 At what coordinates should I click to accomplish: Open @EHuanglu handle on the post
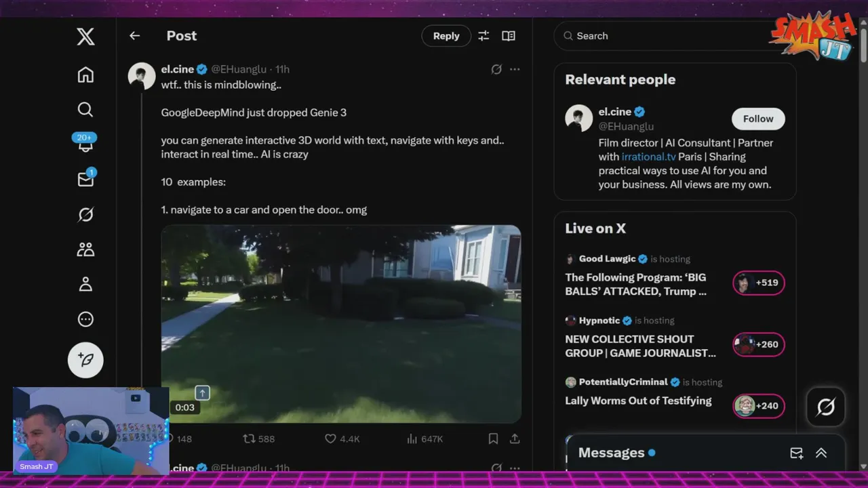[239, 69]
